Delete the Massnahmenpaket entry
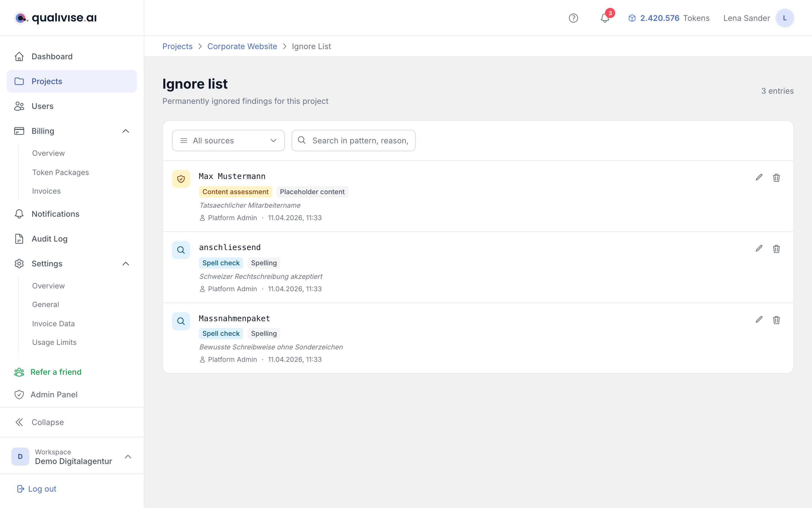 [x=776, y=319]
